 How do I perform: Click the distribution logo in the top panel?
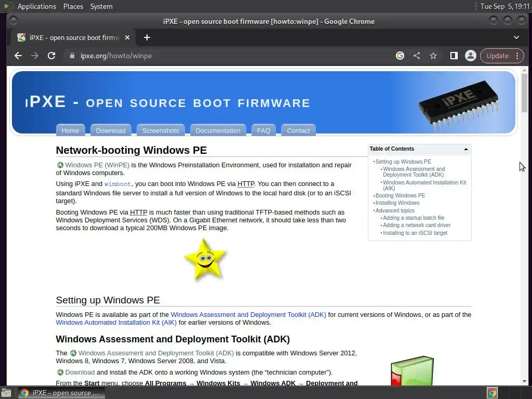(8, 6)
